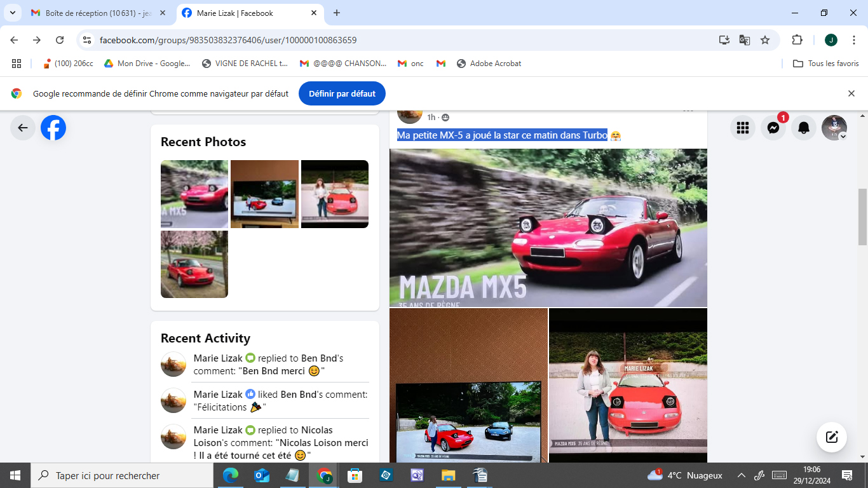Switch to the Gmail Boîte de réception tab
Screen dimensions: 868x488
click(99, 13)
